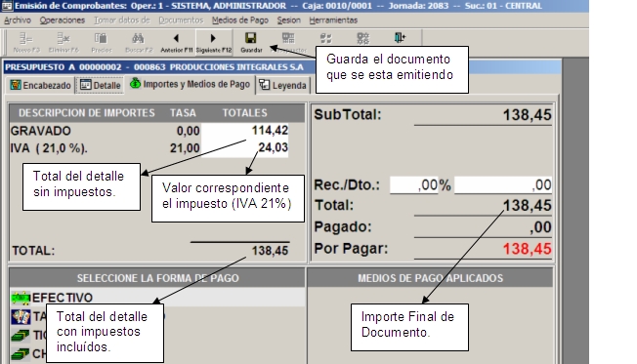Open the Operaciones menu
The height and width of the screenshot is (364, 637).
pyautogui.click(x=63, y=20)
